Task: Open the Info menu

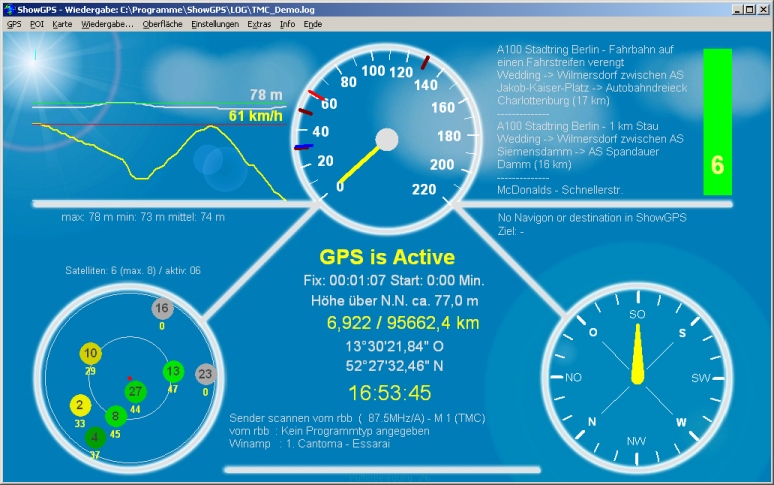Action: [x=287, y=24]
